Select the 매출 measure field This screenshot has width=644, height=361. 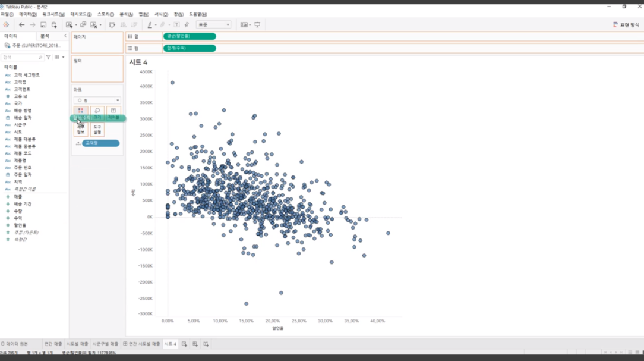[18, 197]
